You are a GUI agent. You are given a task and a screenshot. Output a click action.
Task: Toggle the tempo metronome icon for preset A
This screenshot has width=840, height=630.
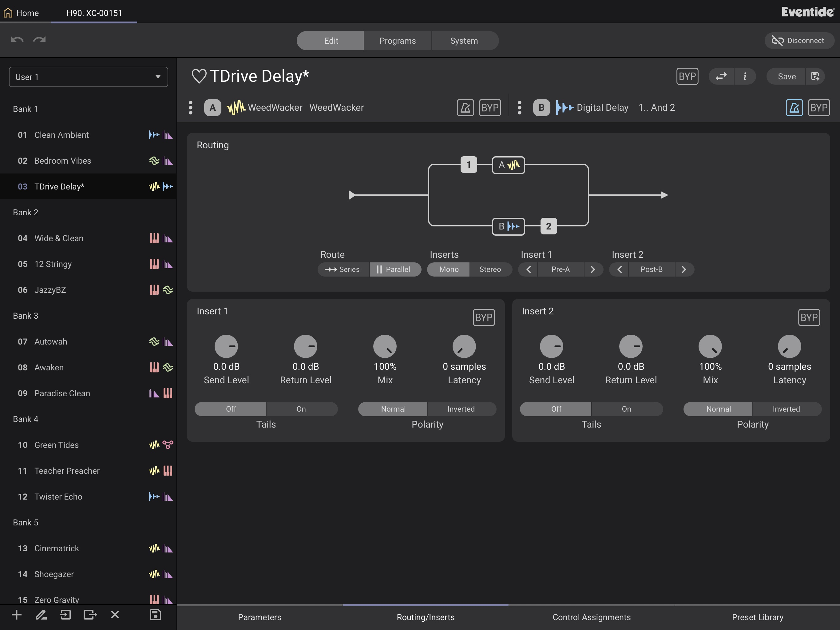click(465, 108)
